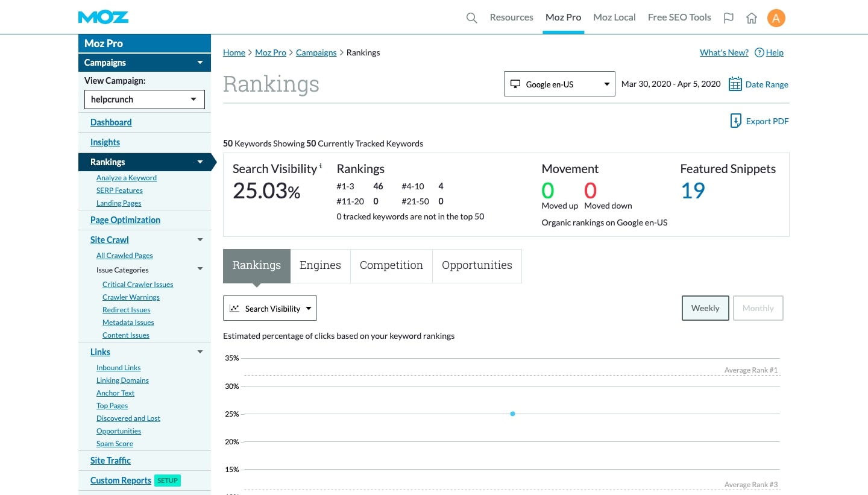868x495 pixels.
Task: Switch to the Opportunities tab
Action: (x=477, y=266)
